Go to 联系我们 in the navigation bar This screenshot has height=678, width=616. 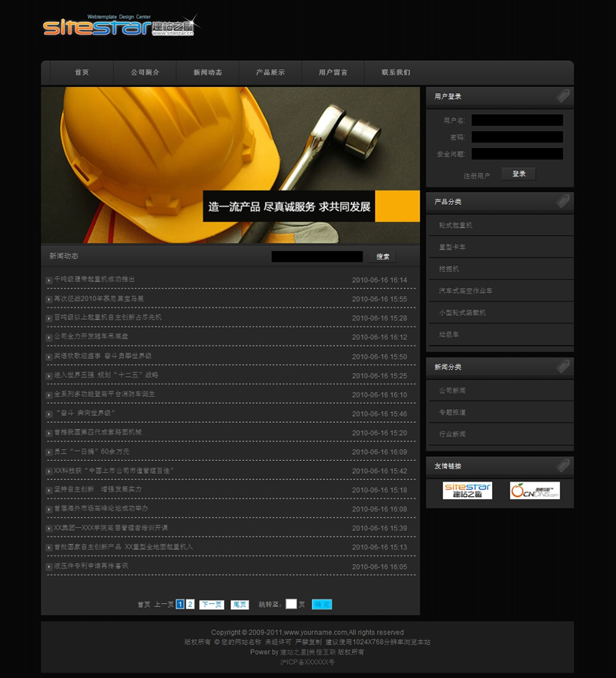(x=396, y=72)
